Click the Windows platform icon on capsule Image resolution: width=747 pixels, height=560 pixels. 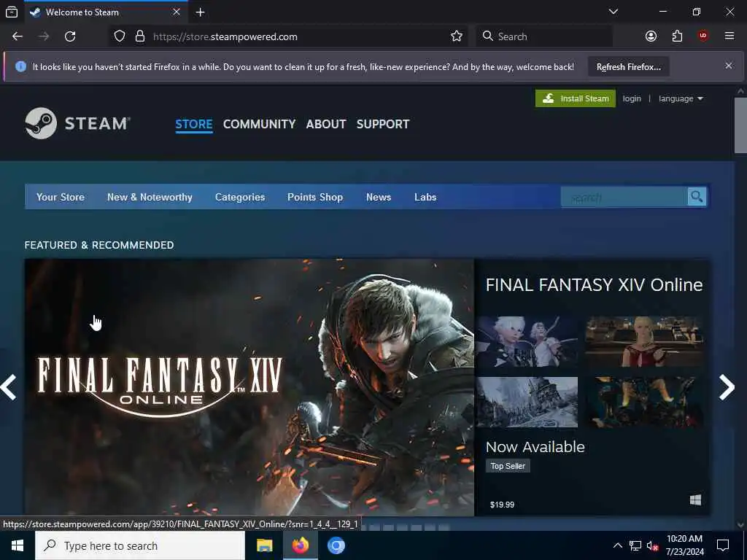click(x=695, y=500)
